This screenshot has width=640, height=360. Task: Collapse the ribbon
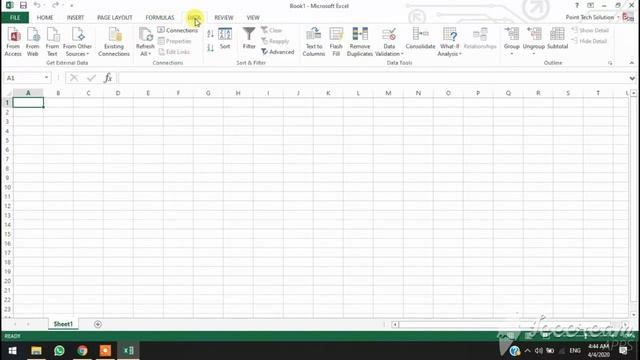[631, 63]
